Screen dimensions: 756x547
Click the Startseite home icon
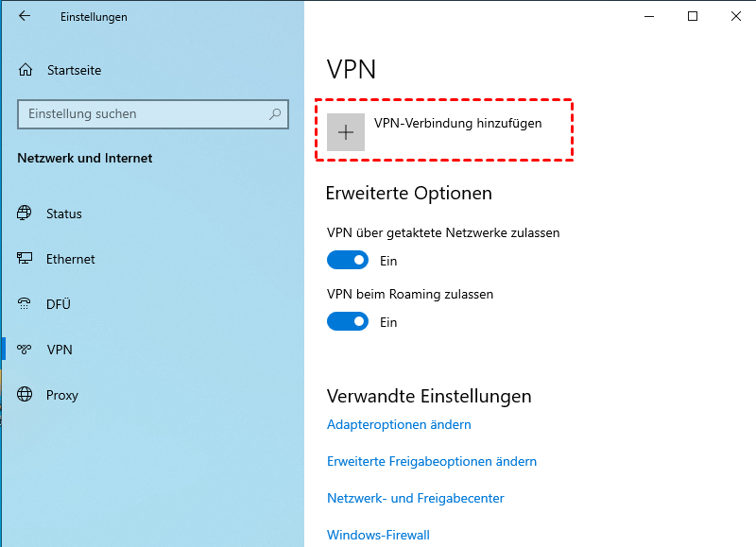point(26,70)
